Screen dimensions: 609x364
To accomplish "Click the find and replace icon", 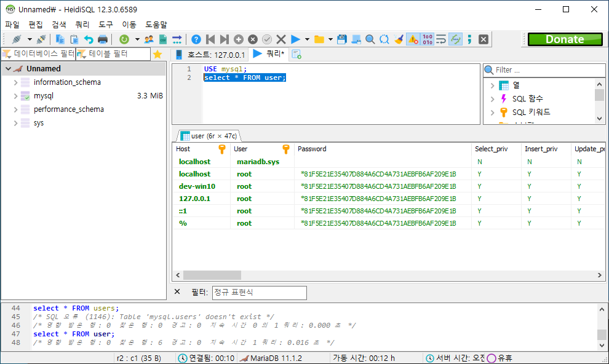I will tap(384, 39).
